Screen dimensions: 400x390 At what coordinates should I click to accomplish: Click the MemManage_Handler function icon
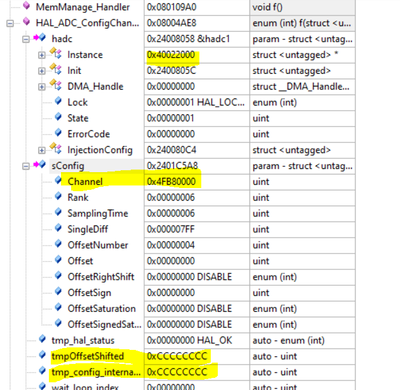26,6
